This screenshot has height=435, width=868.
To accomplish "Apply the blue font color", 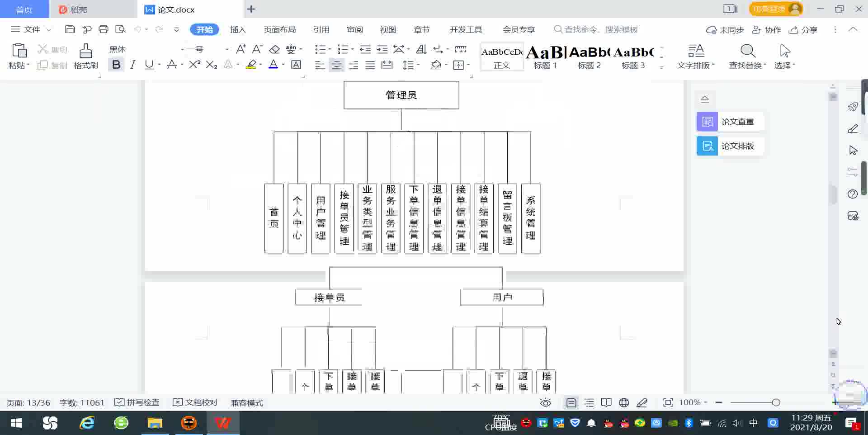I will click(274, 65).
